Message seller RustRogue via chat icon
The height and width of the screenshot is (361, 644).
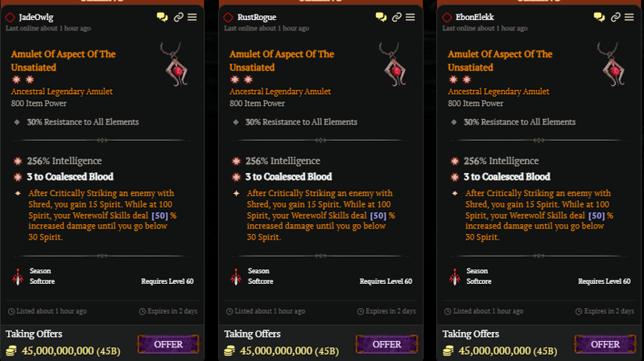[381, 17]
